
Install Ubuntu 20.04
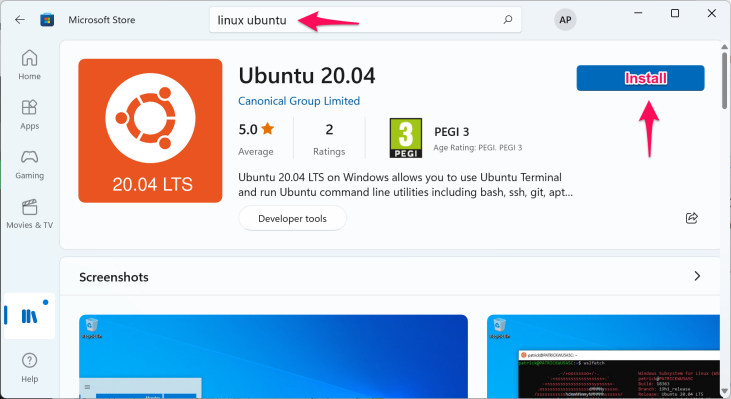pyautogui.click(x=640, y=78)
